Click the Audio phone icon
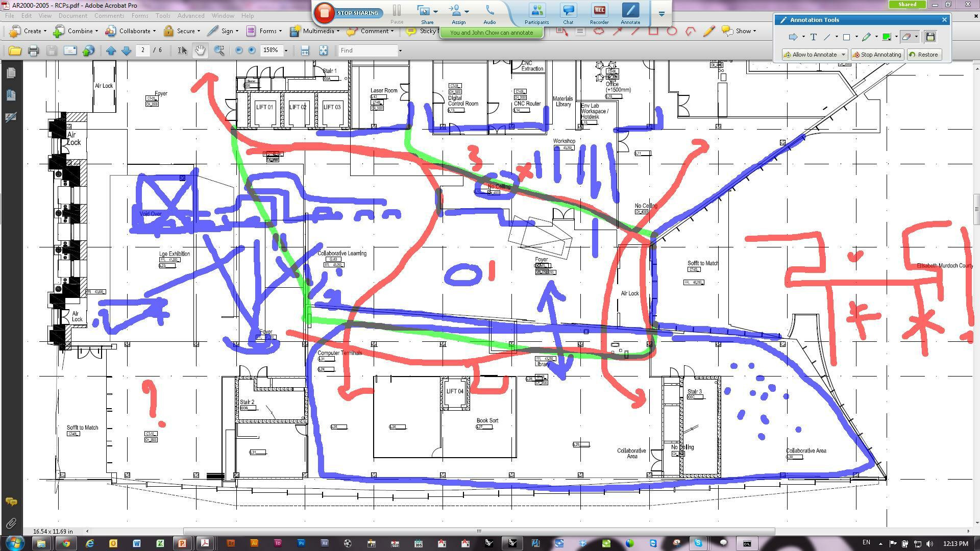Viewport: 980px width, 551px height. coord(489,14)
